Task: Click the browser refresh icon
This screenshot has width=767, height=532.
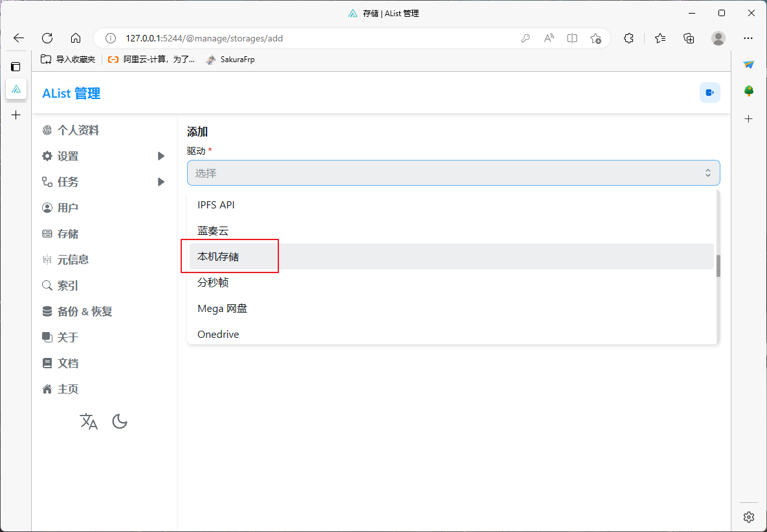Action: click(47, 38)
